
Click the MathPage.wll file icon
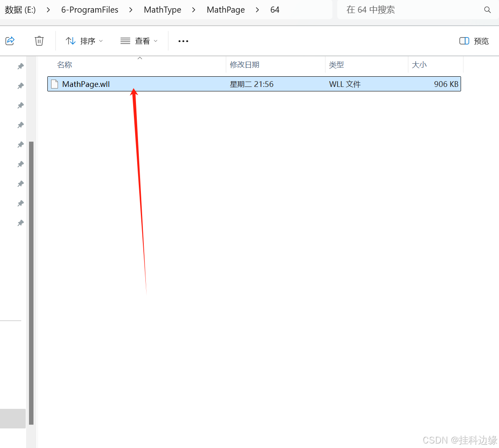coord(54,84)
